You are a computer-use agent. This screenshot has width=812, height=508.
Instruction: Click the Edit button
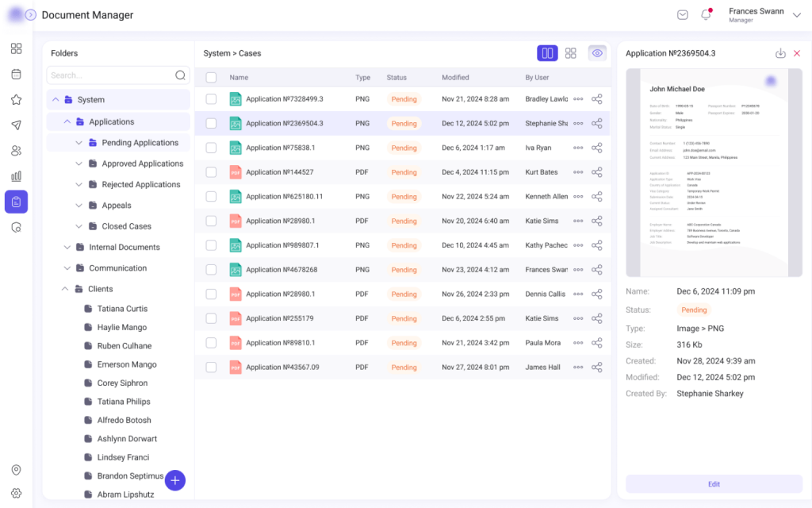pyautogui.click(x=714, y=484)
